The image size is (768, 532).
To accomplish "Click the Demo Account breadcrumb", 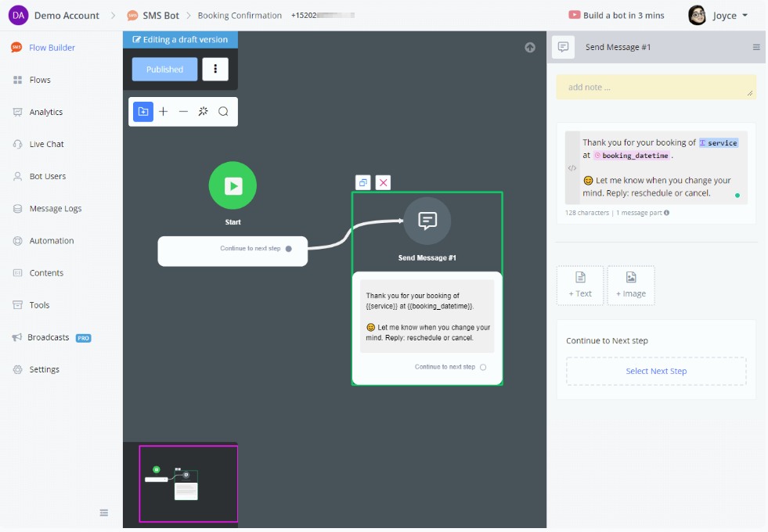I will coord(67,16).
